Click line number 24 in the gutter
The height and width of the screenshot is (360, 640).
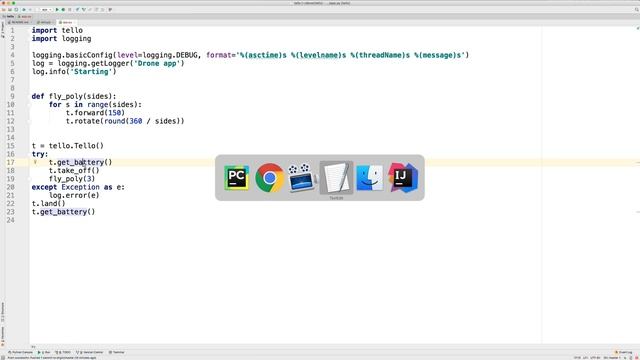coord(10,220)
